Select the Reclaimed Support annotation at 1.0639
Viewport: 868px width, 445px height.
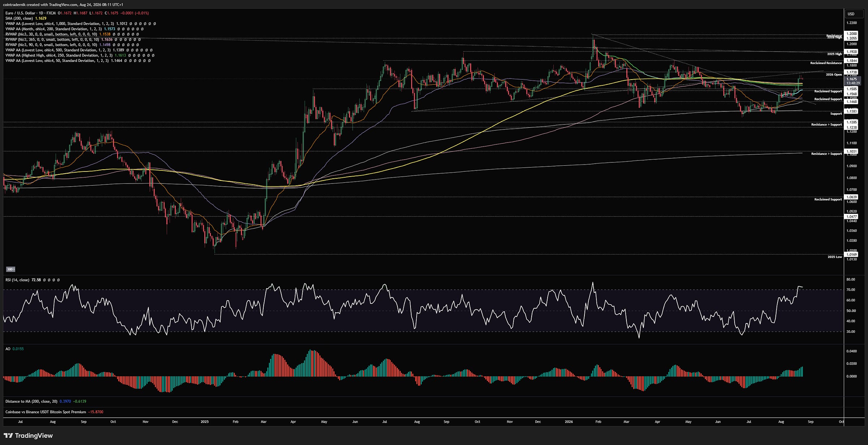tap(828, 199)
